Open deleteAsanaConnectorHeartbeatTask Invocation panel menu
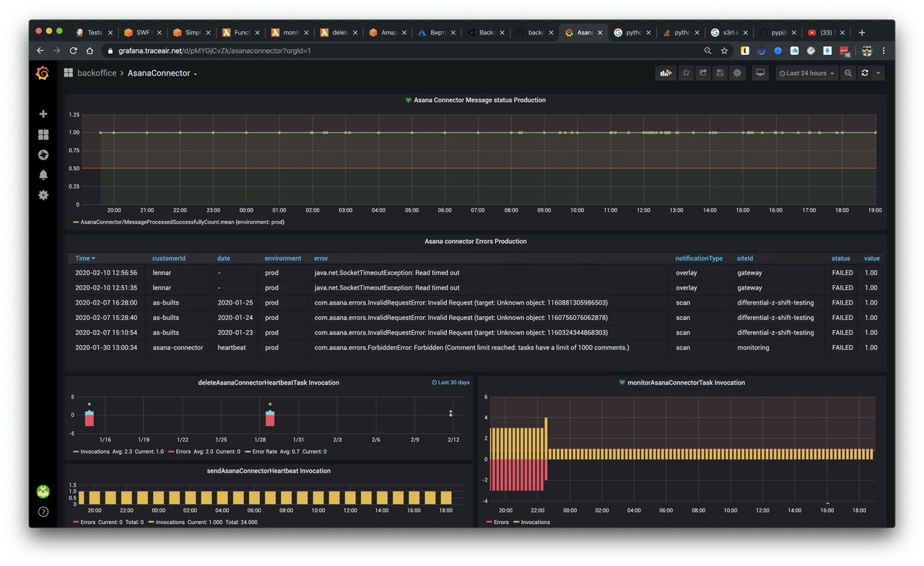 (269, 383)
